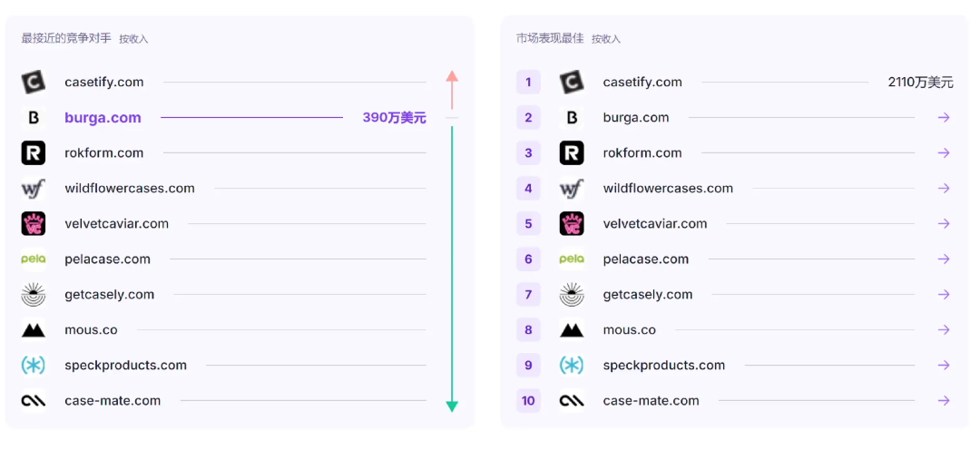This screenshot has height=450, width=980.
Task: Click the red upward arrow indicator
Action: [452, 80]
